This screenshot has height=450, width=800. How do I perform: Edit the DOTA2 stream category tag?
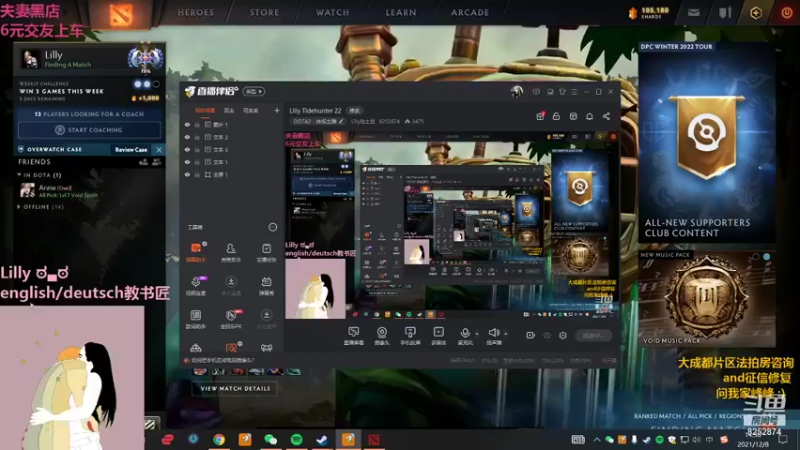pos(318,121)
